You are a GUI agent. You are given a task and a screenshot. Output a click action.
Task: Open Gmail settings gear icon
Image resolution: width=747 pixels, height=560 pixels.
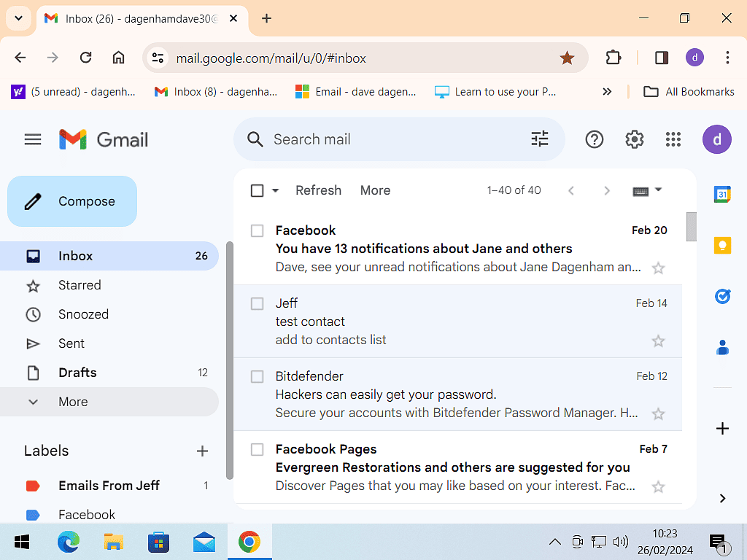(x=634, y=139)
